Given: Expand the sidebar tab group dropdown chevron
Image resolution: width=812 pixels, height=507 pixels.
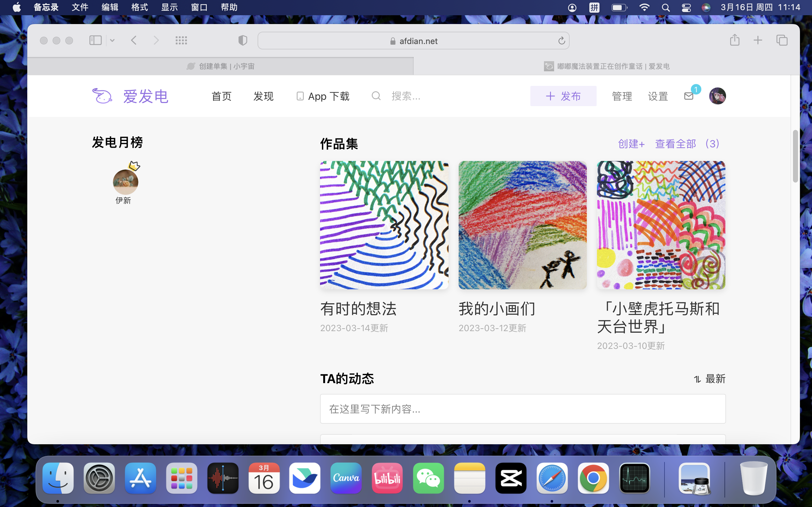Looking at the screenshot, I should (112, 41).
